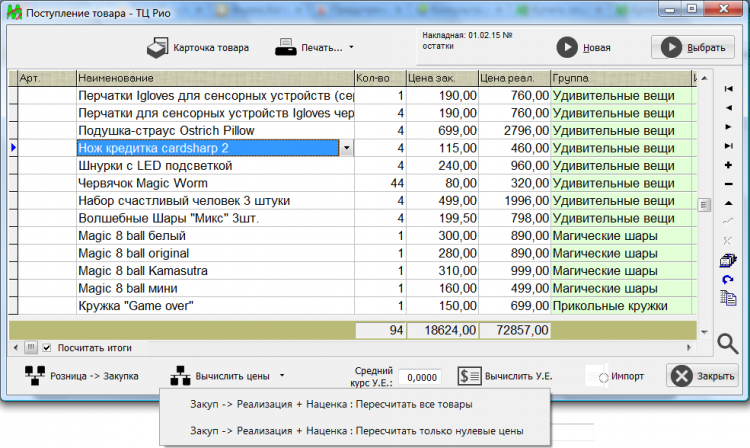Click quantity cell 44 for Червячок

380,183
